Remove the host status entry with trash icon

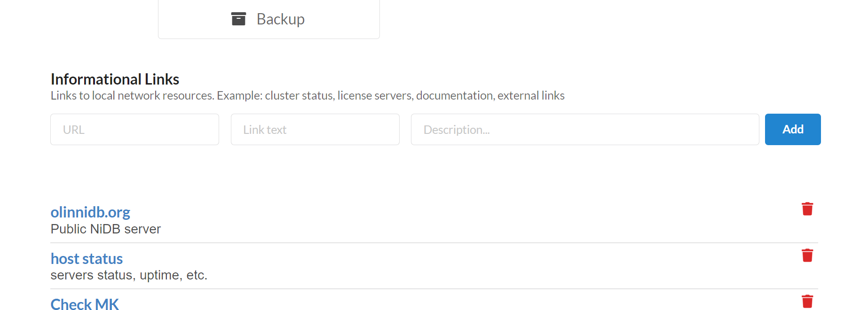point(807,256)
